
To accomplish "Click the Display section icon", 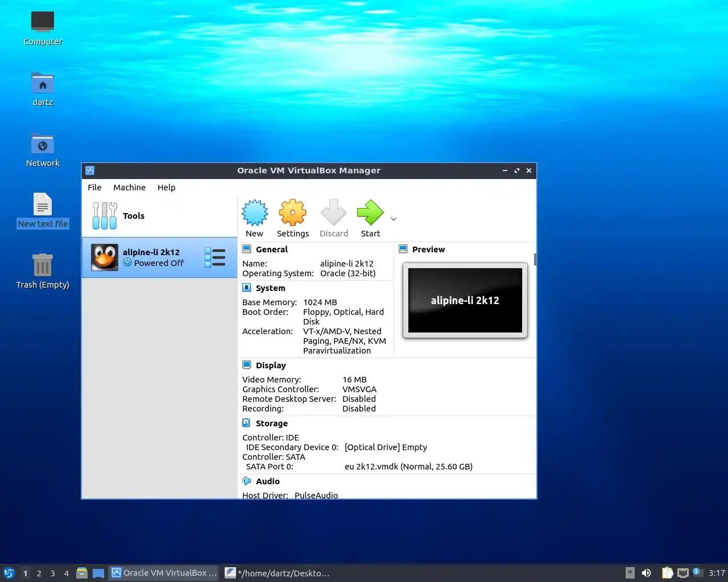I will point(247,365).
